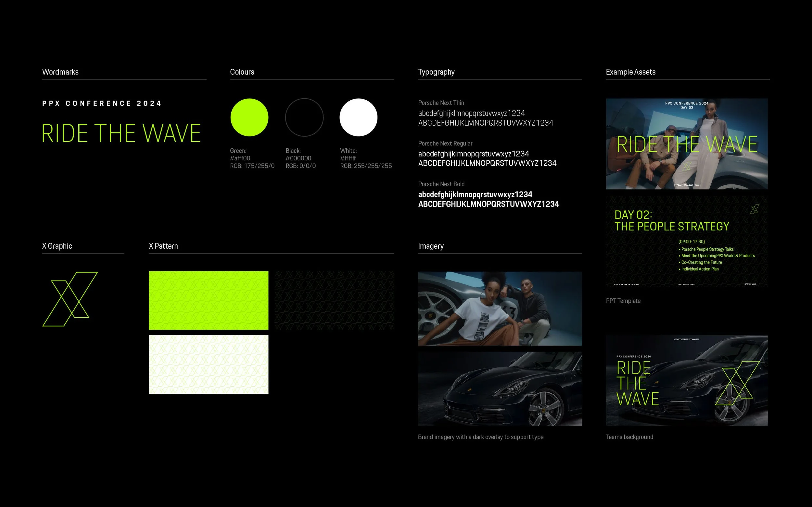Click the green X pattern tile

tap(209, 300)
